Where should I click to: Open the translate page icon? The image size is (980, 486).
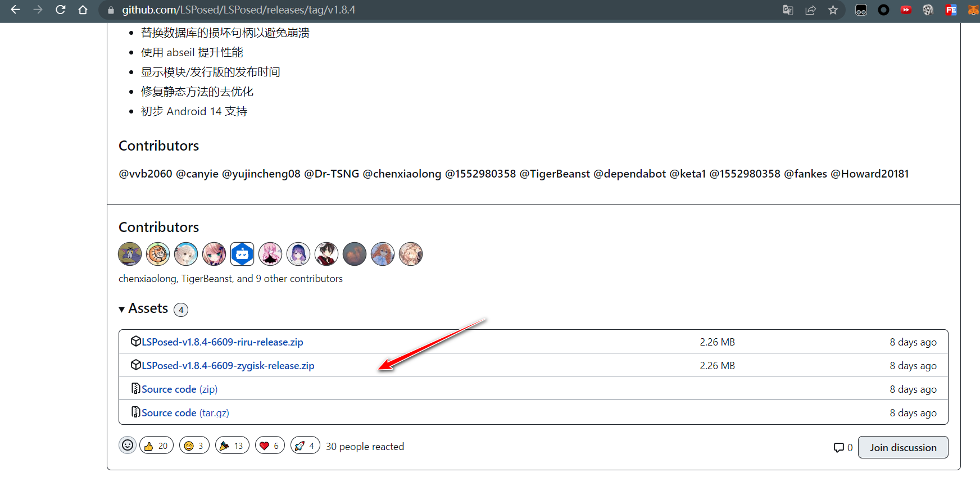(x=788, y=10)
